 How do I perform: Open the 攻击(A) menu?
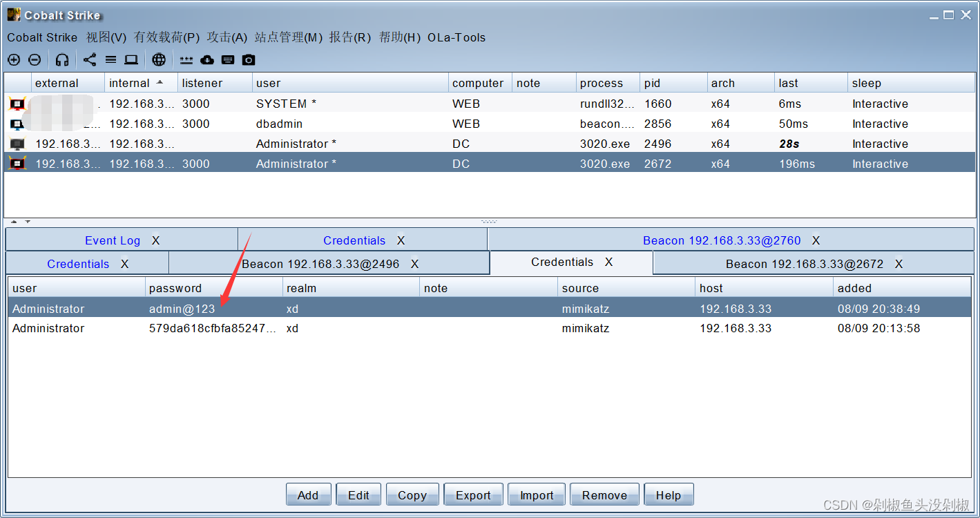(227, 37)
